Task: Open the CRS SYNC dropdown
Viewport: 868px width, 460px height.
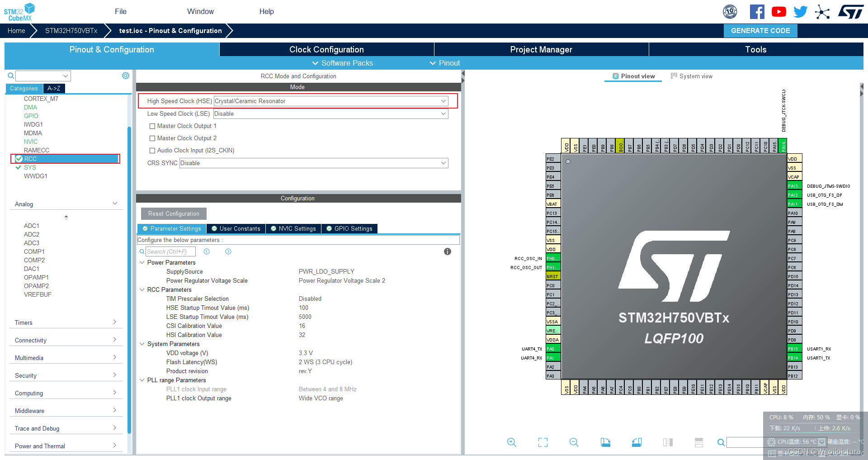Action: coord(314,163)
